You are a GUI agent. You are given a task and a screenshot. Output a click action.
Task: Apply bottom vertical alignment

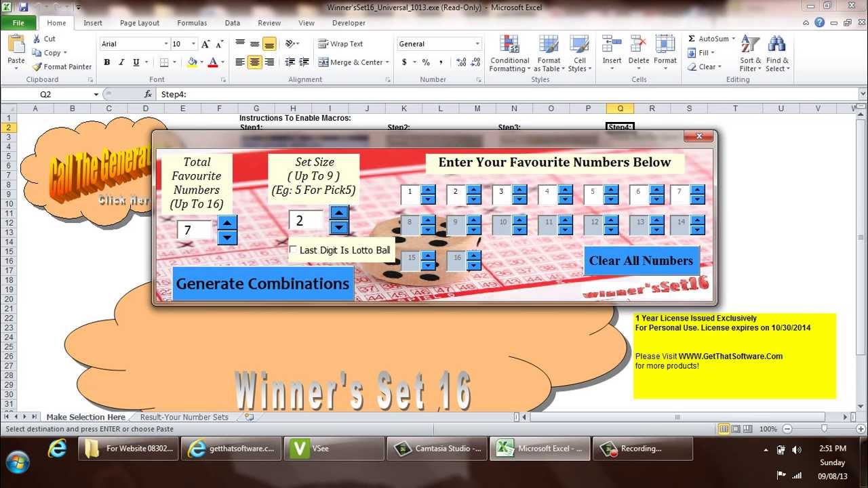point(269,44)
